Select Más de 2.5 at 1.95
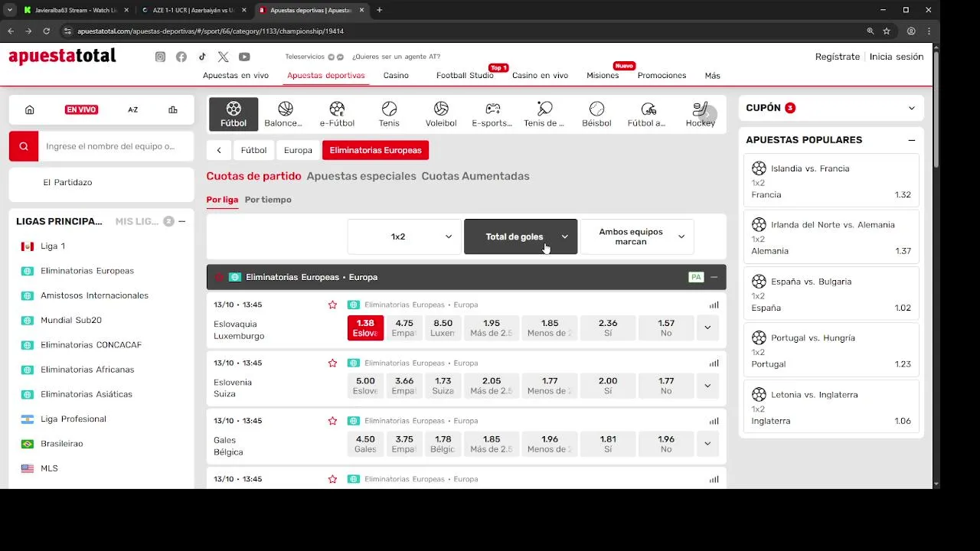Viewport: 980px width, 551px height. click(492, 328)
